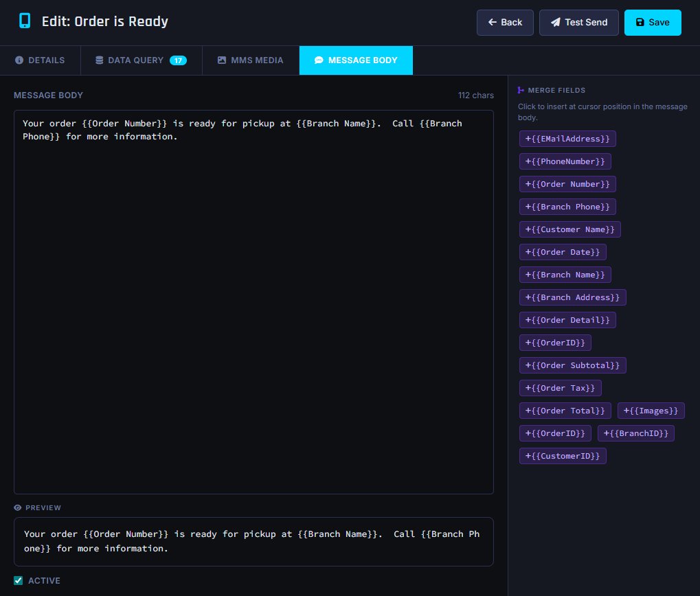This screenshot has height=596, width=700.
Task: Insert the Order Total merge field
Action: pyautogui.click(x=565, y=411)
